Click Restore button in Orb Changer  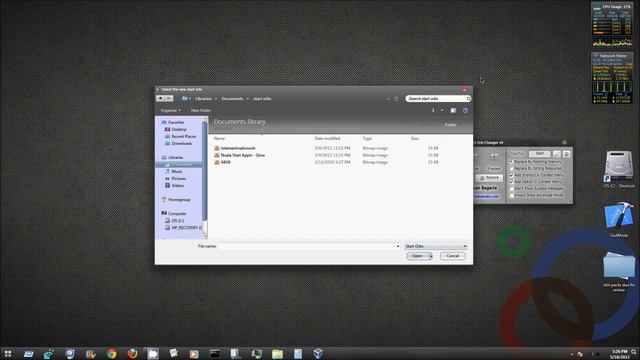(x=489, y=178)
